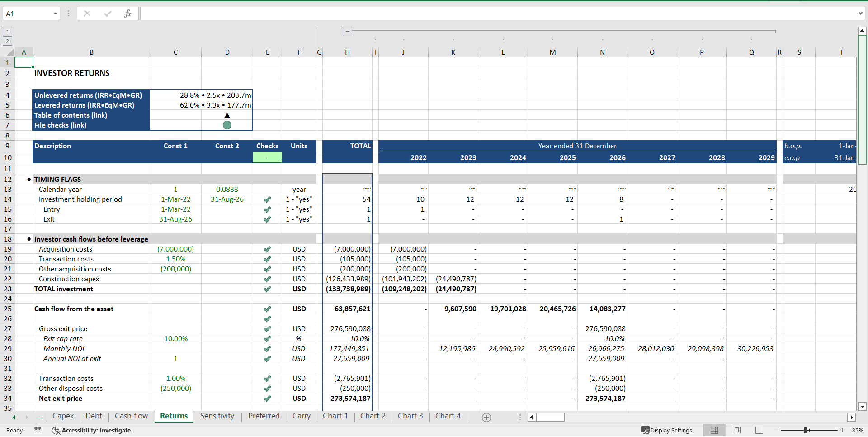This screenshot has height=437, width=868.
Task: Click the Table of contents triangle link
Action: click(x=227, y=115)
